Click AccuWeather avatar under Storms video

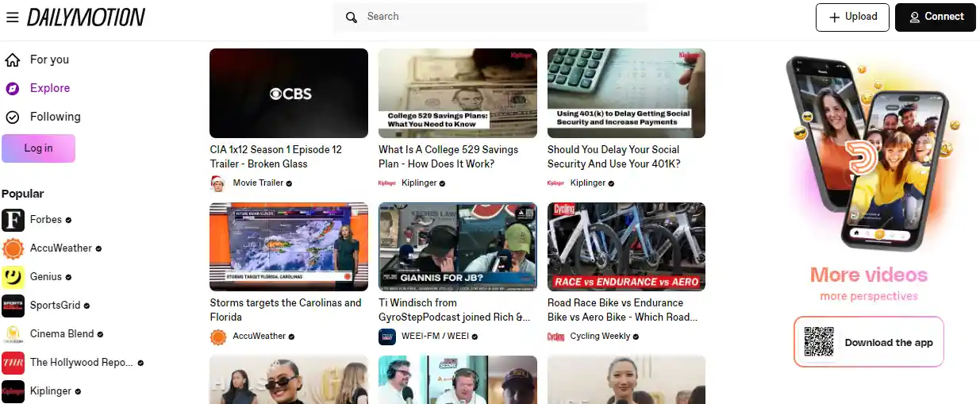point(218,337)
